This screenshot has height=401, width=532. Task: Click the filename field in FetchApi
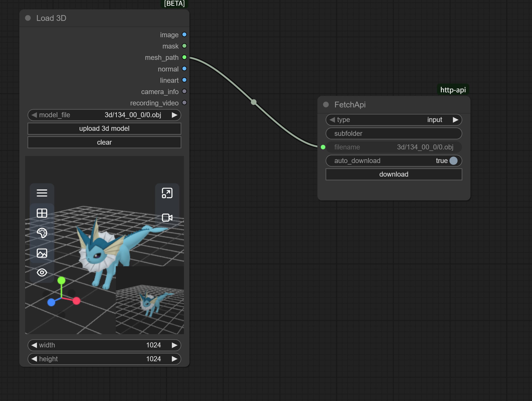pos(394,147)
